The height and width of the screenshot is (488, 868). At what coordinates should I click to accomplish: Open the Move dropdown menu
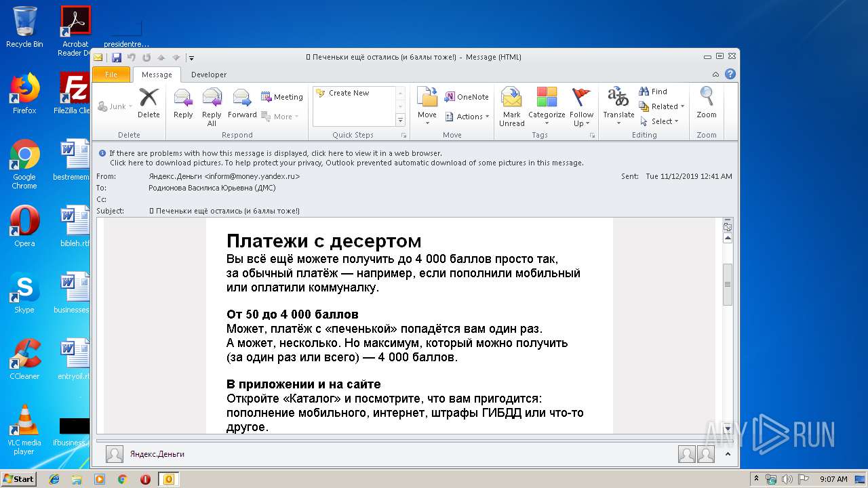427,107
